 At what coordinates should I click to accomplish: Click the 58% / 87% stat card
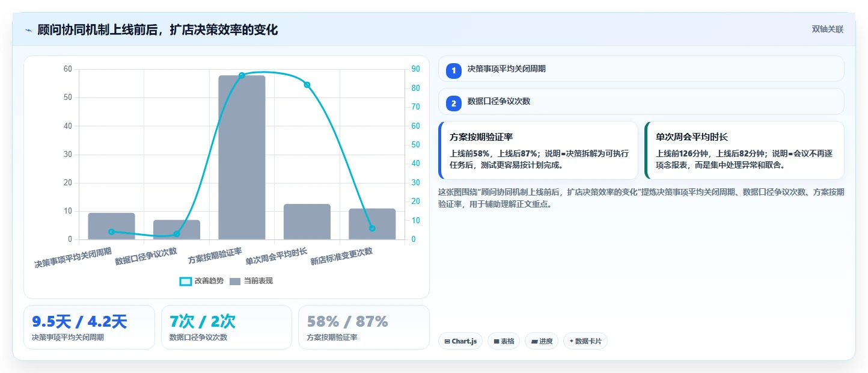click(364, 327)
